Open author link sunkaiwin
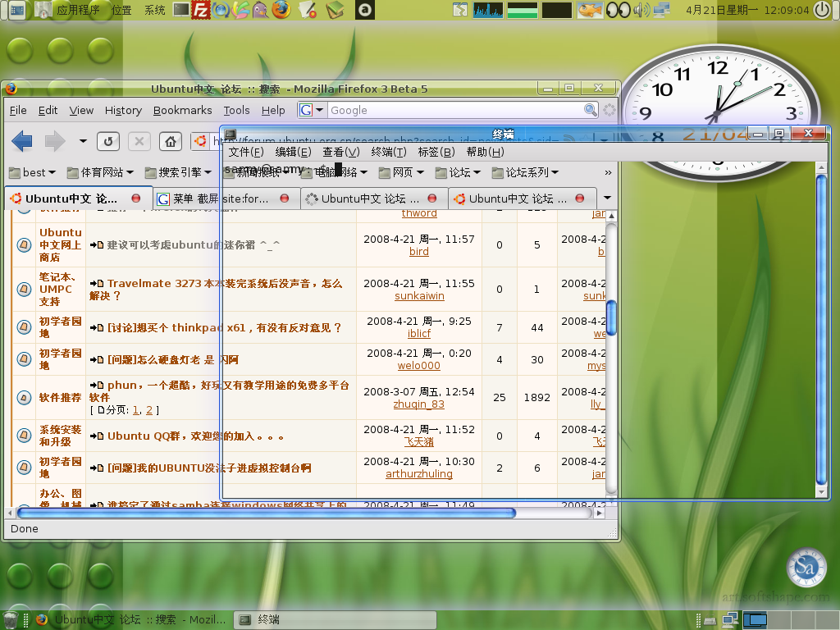 (419, 295)
